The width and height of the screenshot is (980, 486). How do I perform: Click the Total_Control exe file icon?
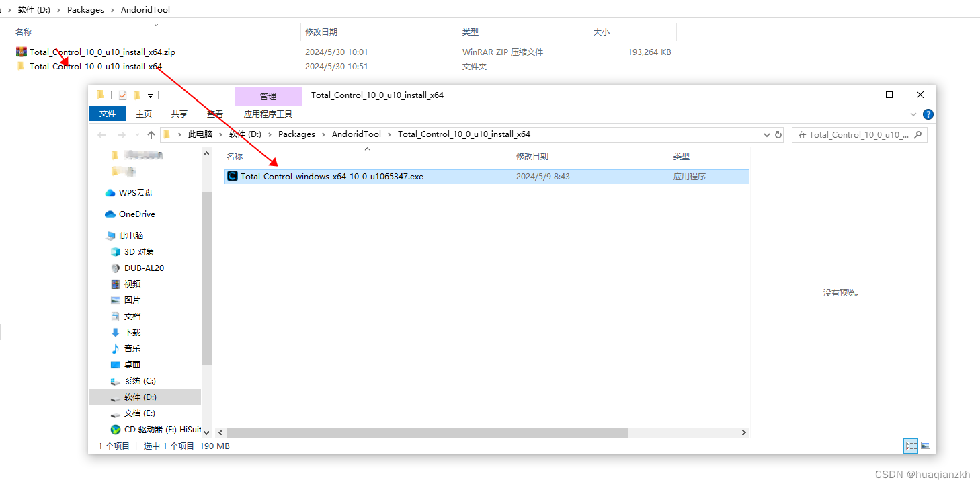[233, 176]
